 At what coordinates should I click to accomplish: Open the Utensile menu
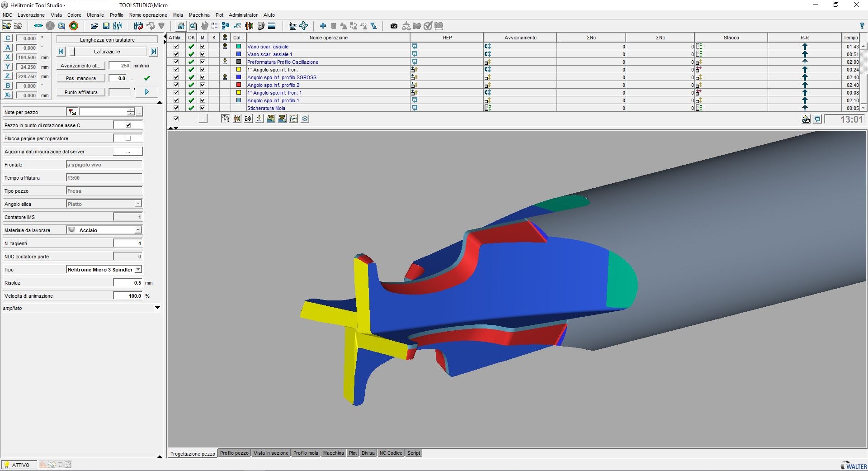click(x=95, y=15)
